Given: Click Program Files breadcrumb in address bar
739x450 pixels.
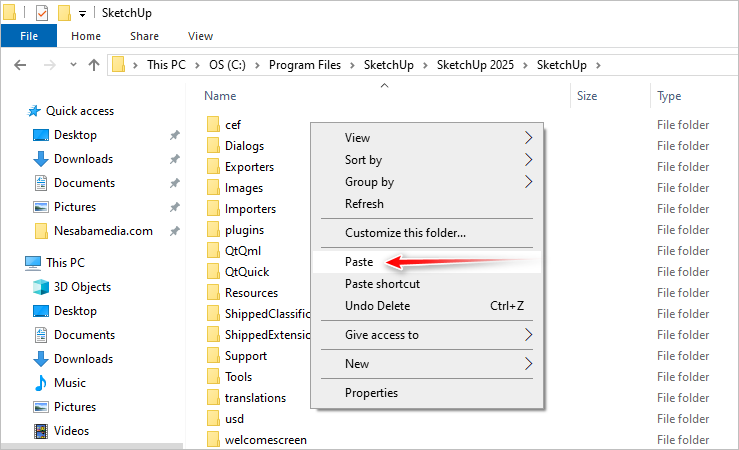Looking at the screenshot, I should point(304,65).
